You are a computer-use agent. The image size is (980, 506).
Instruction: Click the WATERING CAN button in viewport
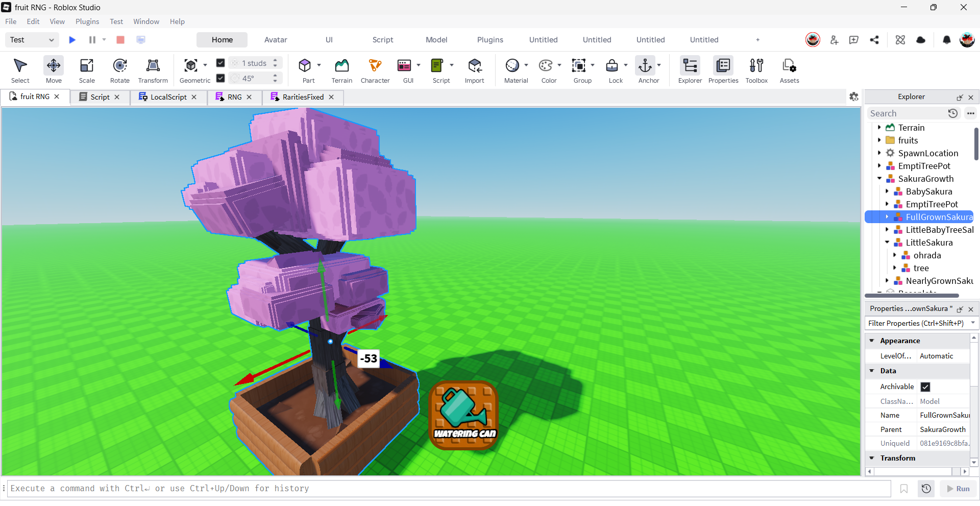click(x=464, y=416)
